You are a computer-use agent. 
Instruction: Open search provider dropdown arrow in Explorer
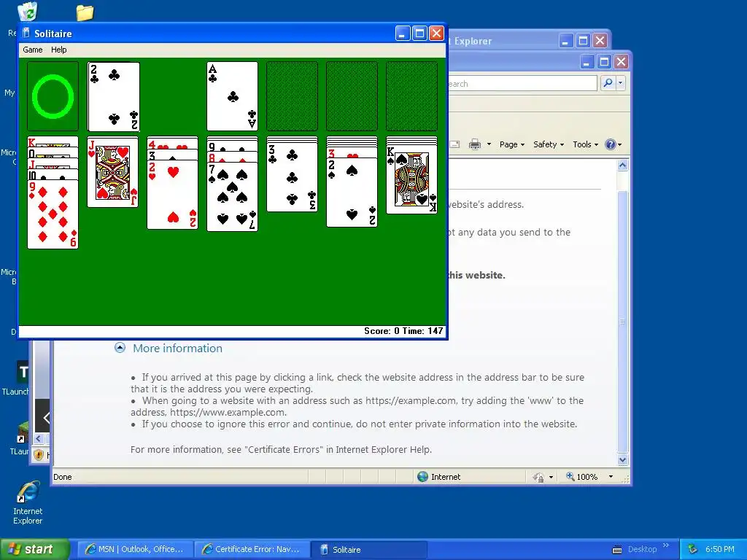(620, 83)
